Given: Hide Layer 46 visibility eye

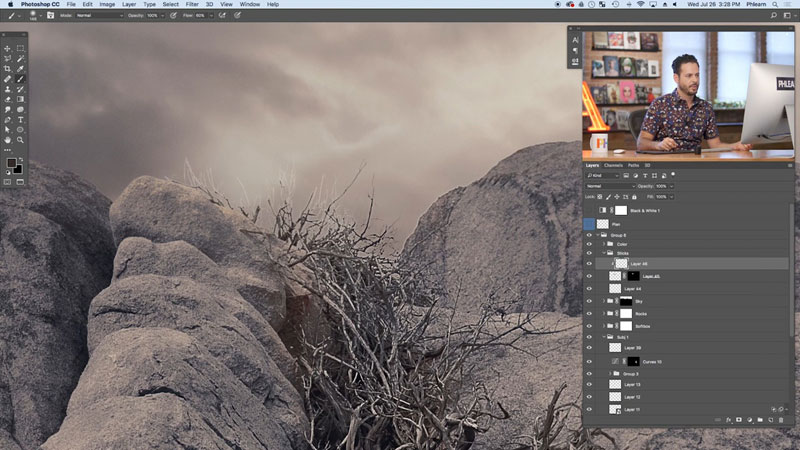Looking at the screenshot, I should (x=589, y=263).
